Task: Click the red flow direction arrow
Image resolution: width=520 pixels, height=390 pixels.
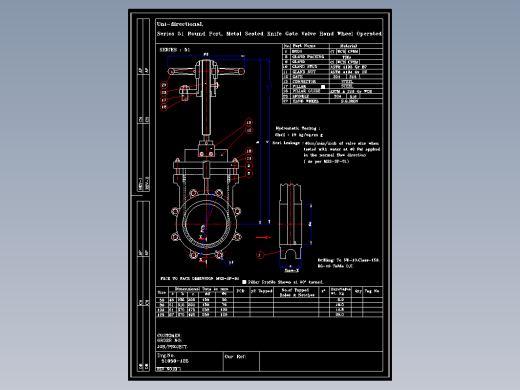Action: tap(263, 237)
